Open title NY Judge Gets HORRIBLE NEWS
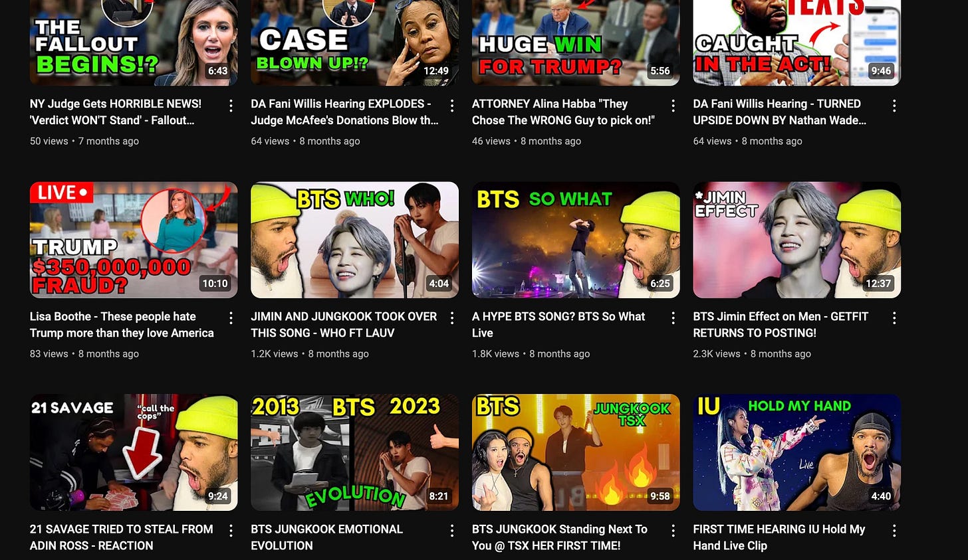 click(x=116, y=112)
